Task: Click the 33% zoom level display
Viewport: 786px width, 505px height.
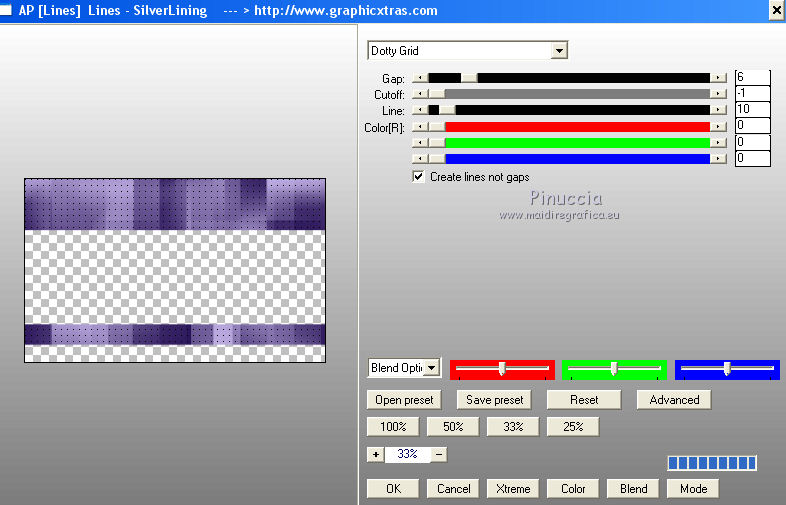Action: pos(407,454)
